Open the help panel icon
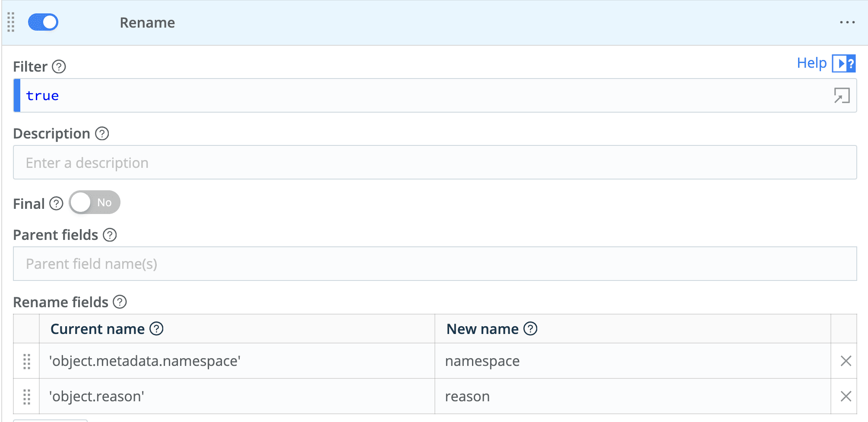The height and width of the screenshot is (422, 868). pos(844,63)
